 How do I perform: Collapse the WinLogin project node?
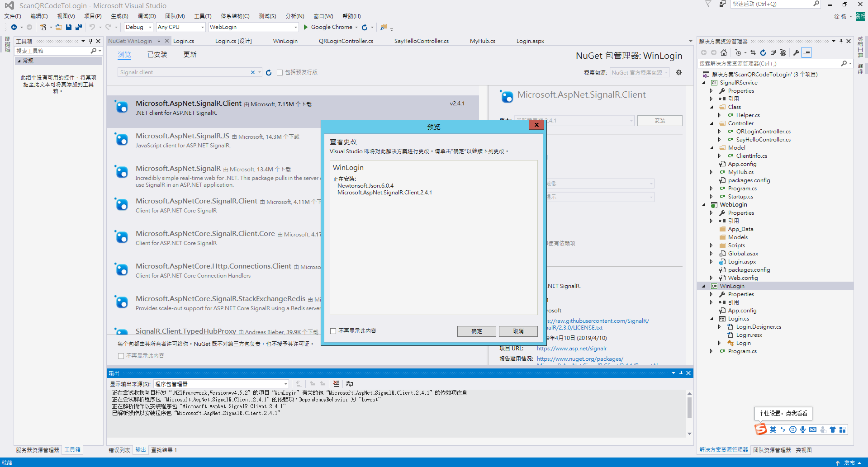704,286
